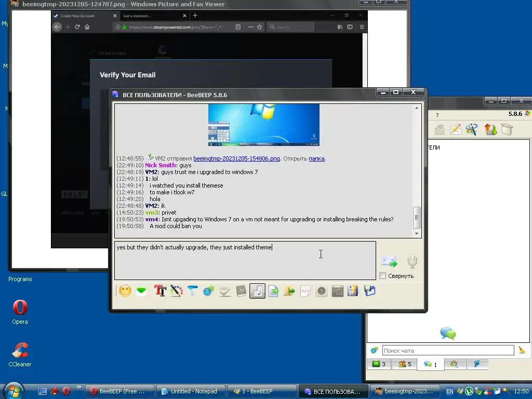
Task: Switch to the fourth tab with group icon
Action: tap(454, 364)
